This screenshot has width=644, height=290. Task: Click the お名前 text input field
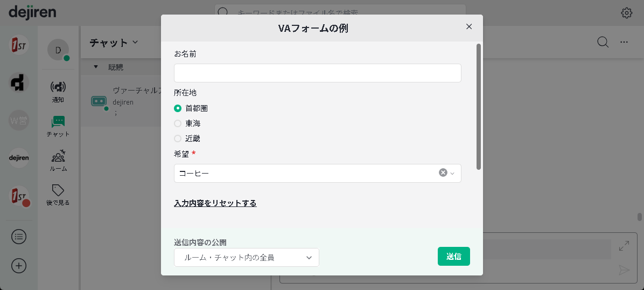[x=317, y=73]
